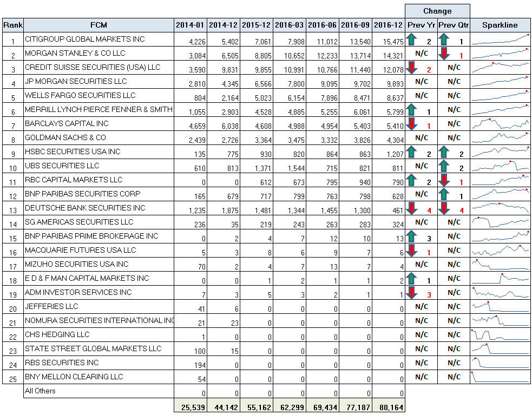Screen dimensions: 532x415
Task: Click the green up arrow in RBC Capital's Prev Yr cell
Action: [x=411, y=180]
